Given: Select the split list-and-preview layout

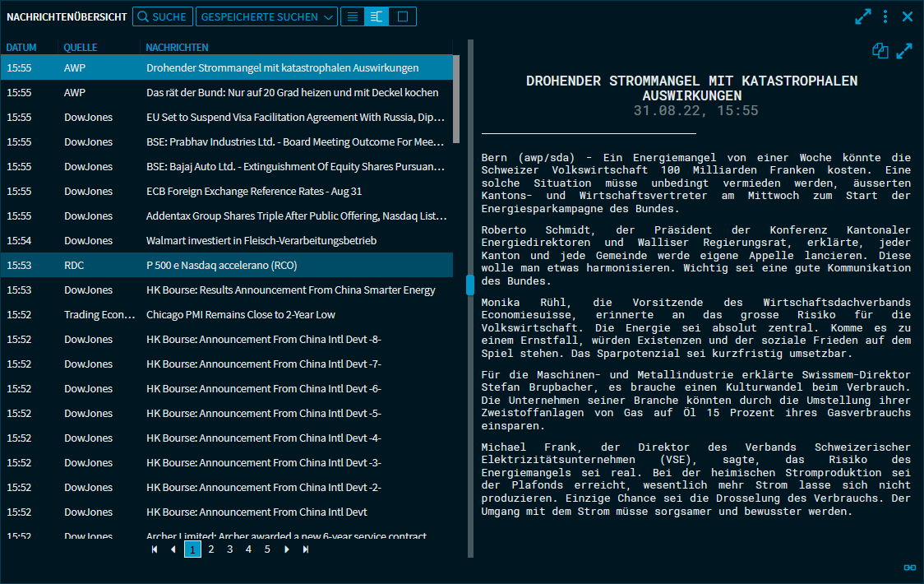Looking at the screenshot, I should (x=377, y=16).
